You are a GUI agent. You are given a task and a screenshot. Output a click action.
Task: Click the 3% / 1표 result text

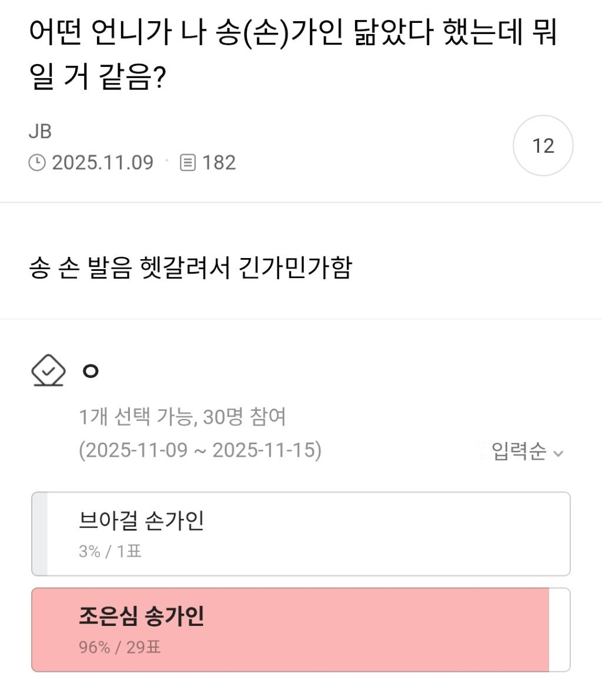coord(110,551)
